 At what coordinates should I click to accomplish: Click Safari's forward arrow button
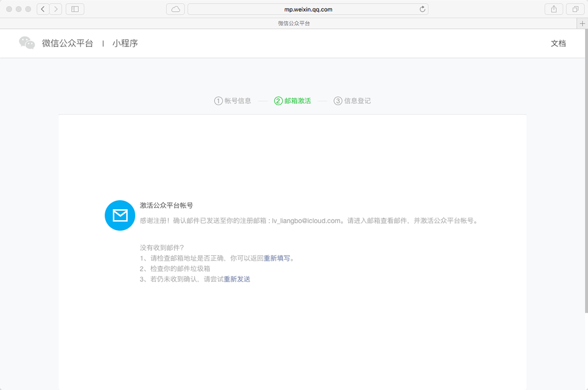pyautogui.click(x=56, y=9)
